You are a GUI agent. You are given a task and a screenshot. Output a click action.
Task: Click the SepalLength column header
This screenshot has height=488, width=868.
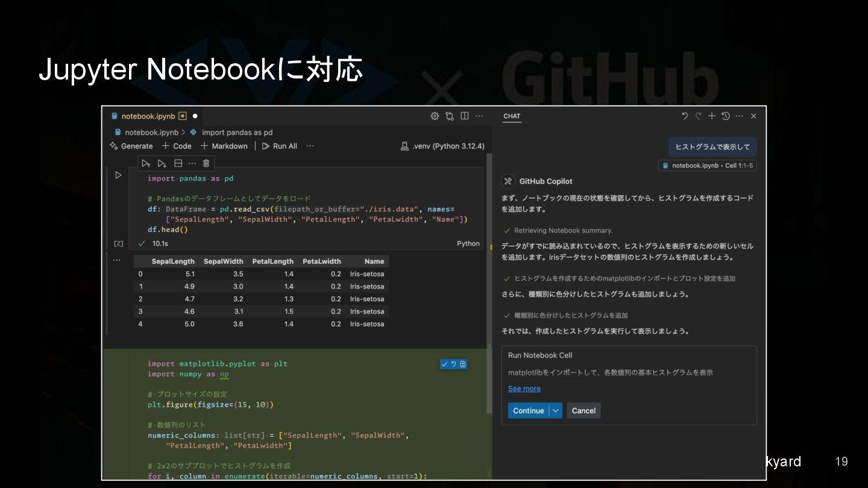[173, 261]
